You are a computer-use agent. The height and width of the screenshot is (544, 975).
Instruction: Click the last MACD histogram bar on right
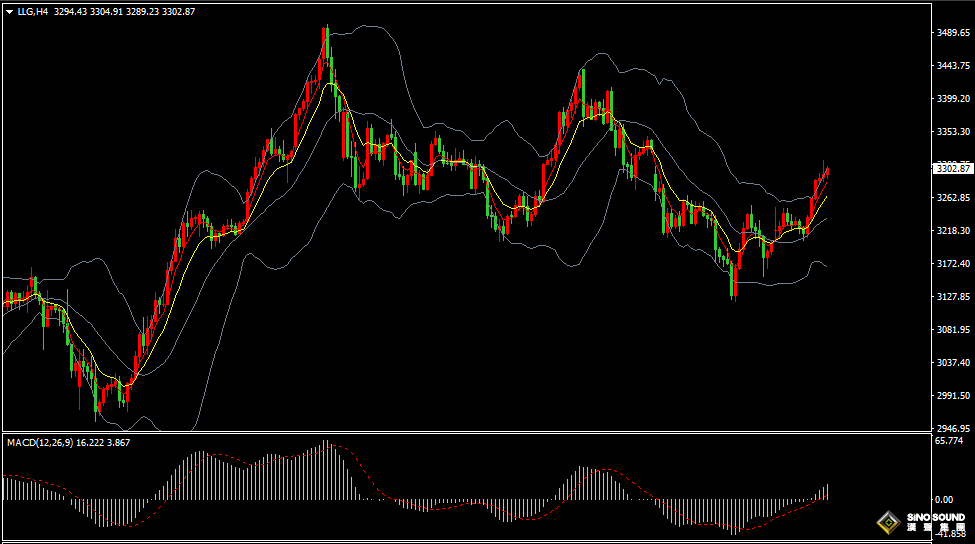827,491
